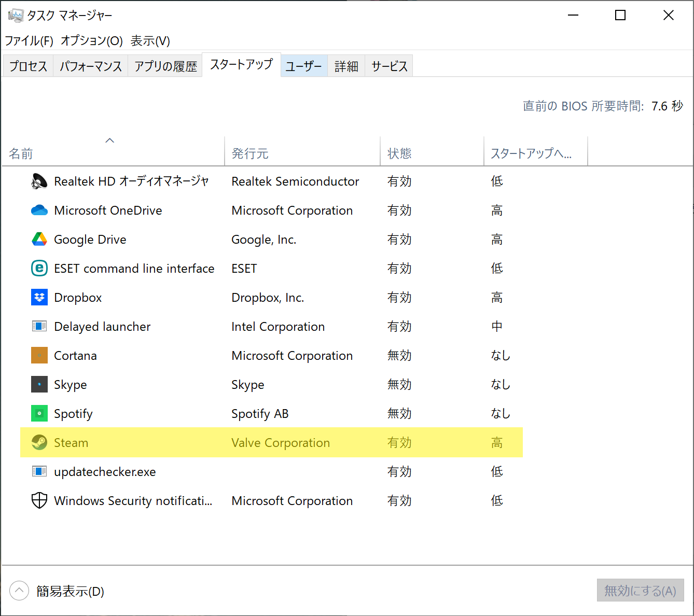The width and height of the screenshot is (694, 616).
Task: Click the Realtek HD audio manager speaker icon
Action: pos(39,181)
